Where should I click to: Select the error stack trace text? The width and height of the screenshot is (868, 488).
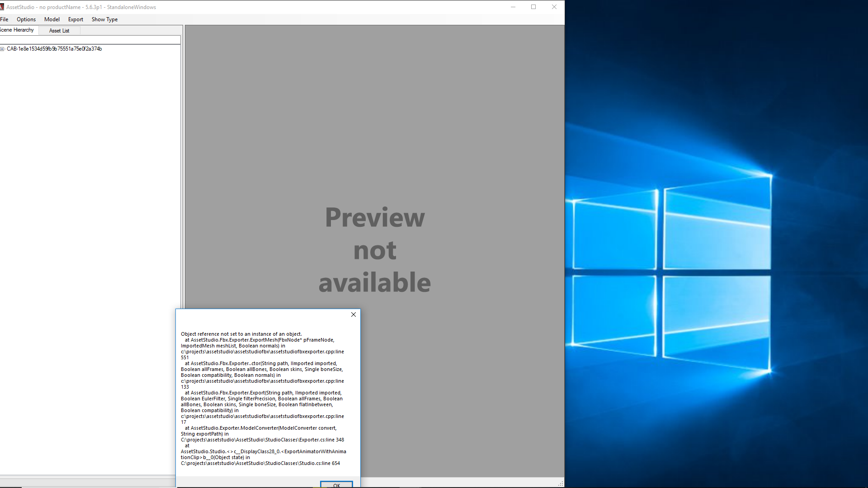pyautogui.click(x=262, y=398)
